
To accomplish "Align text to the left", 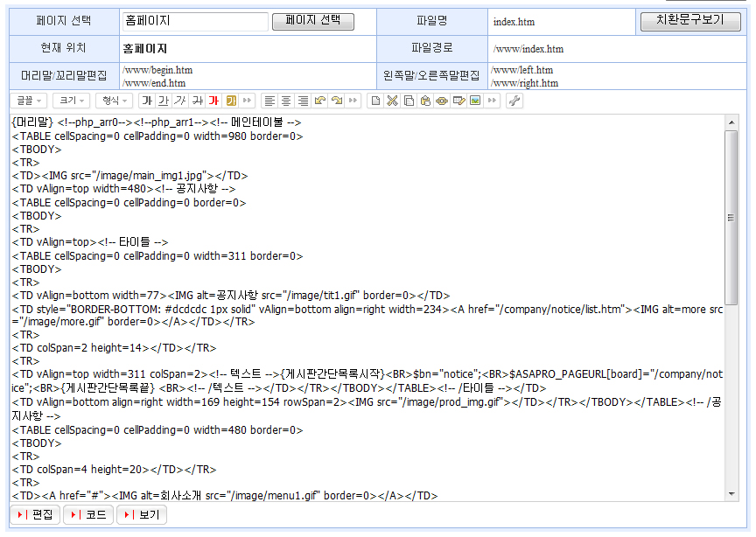I will 269,101.
